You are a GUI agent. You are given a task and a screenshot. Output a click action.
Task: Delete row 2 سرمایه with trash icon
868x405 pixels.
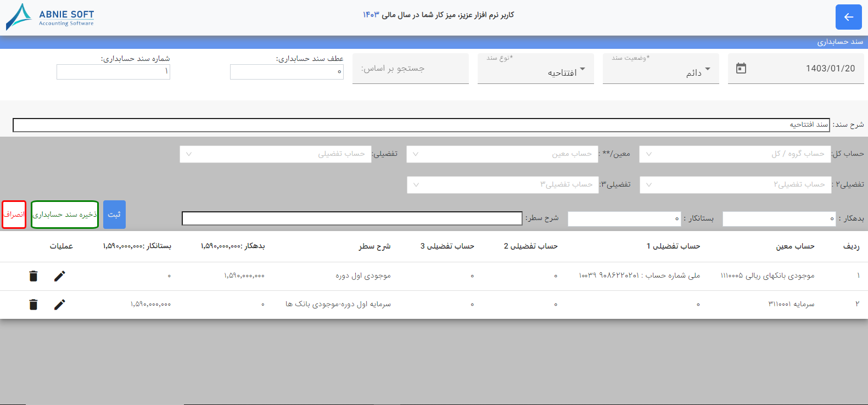33,305
